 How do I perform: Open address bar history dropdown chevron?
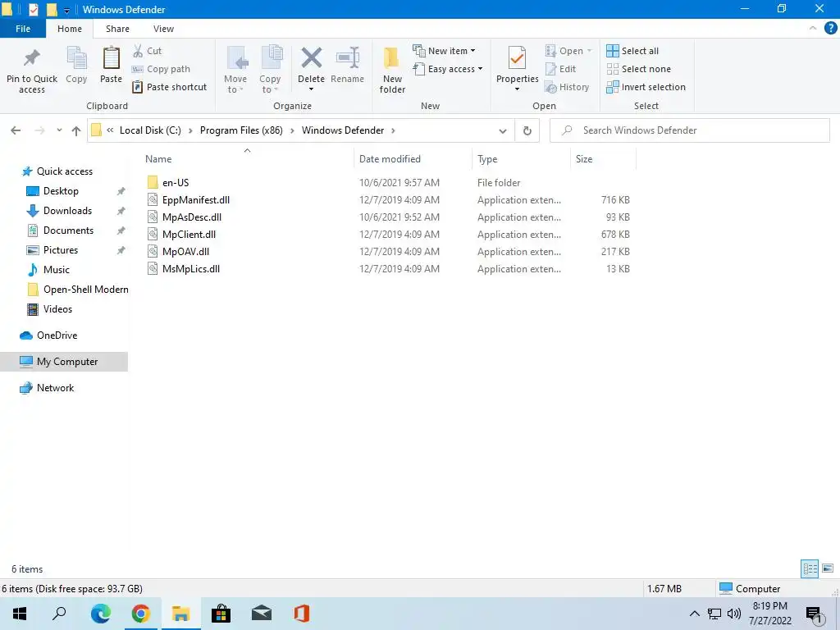503,130
